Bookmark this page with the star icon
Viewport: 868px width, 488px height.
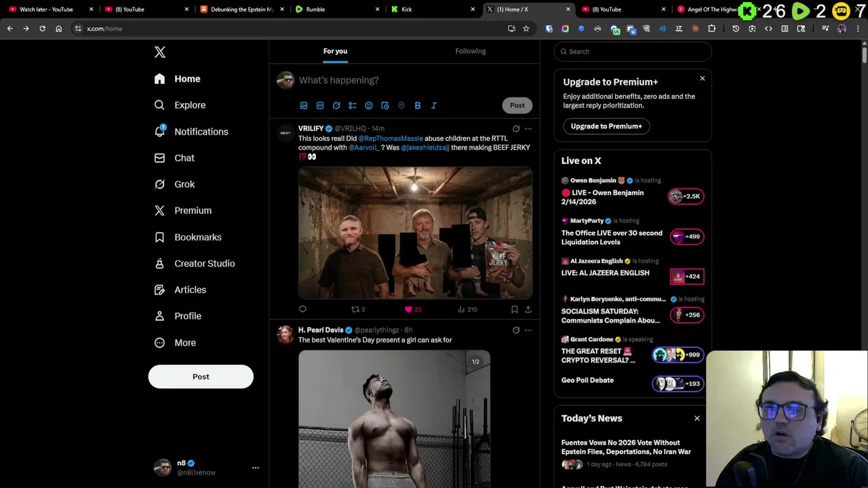click(x=526, y=28)
